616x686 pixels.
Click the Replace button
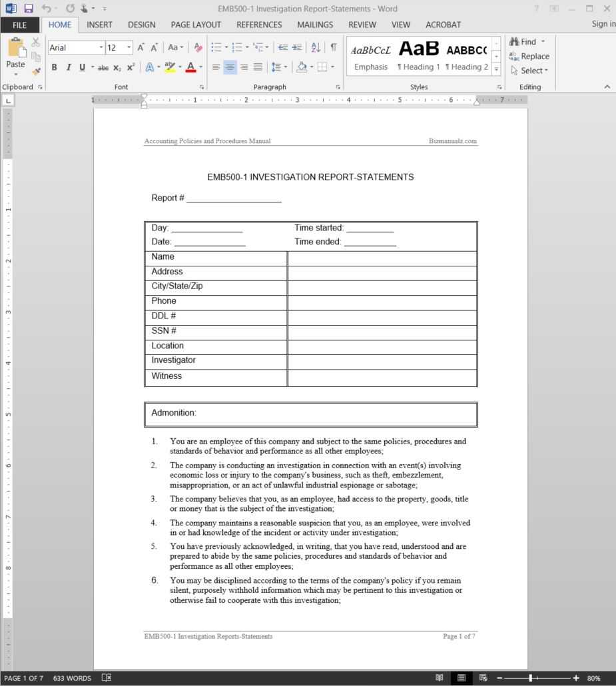pyautogui.click(x=529, y=57)
